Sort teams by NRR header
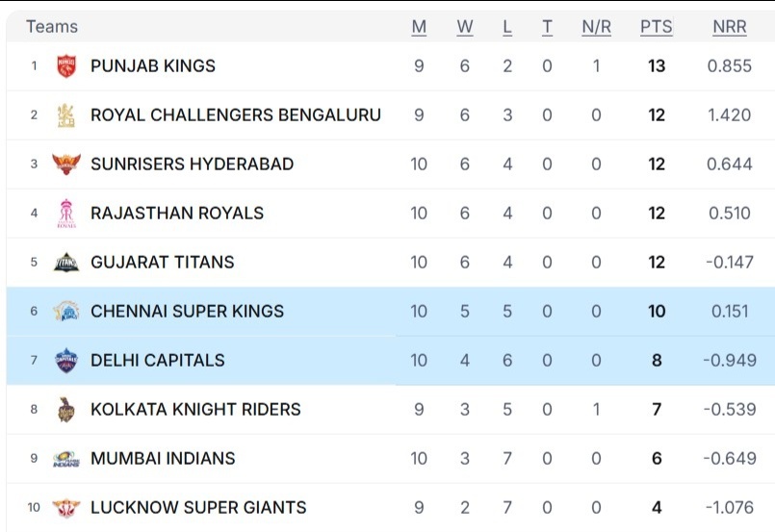775x532 pixels. [730, 27]
